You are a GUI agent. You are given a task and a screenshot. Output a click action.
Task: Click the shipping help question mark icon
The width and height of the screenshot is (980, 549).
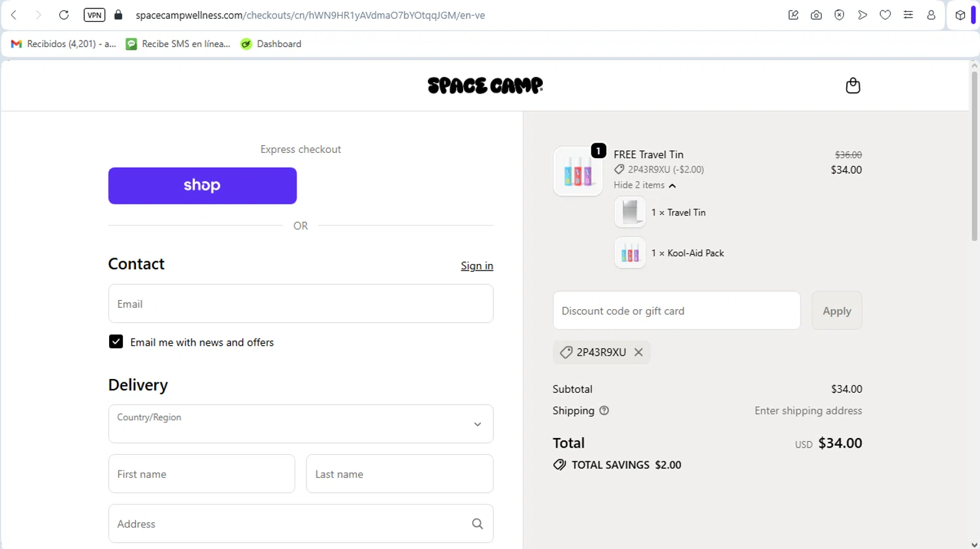tap(604, 410)
